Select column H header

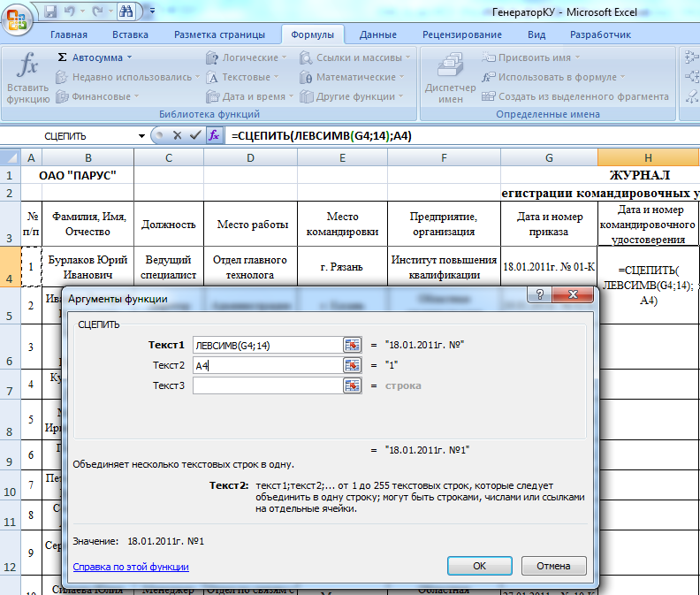pos(648,157)
